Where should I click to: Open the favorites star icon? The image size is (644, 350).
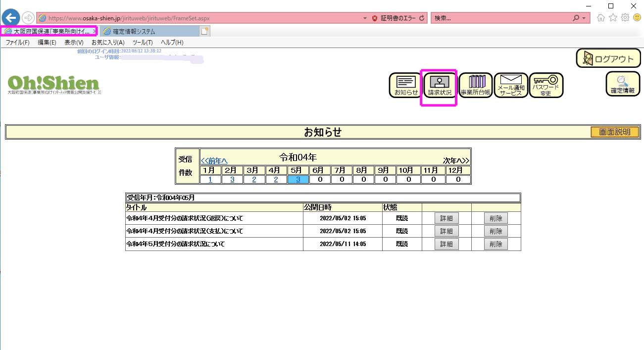point(613,18)
